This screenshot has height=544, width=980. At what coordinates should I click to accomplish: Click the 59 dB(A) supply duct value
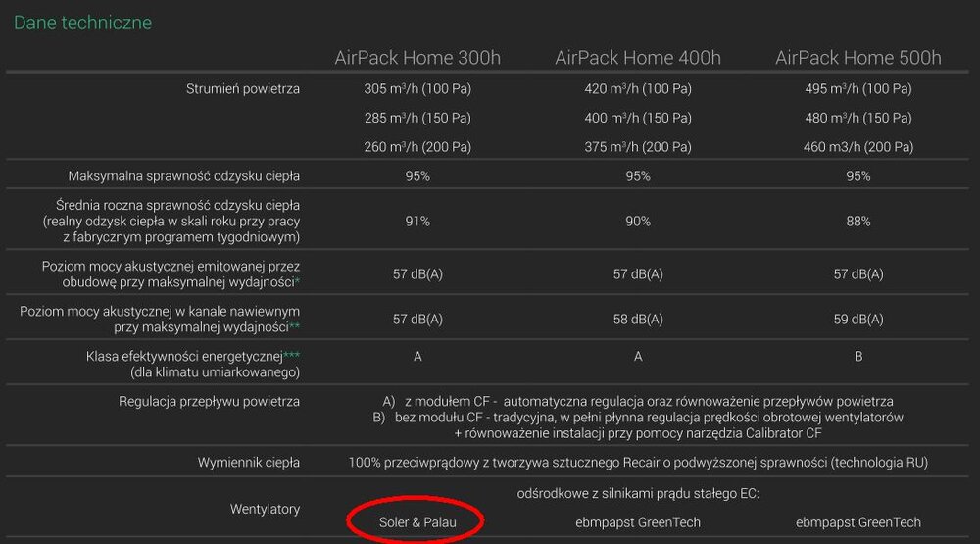tap(858, 320)
